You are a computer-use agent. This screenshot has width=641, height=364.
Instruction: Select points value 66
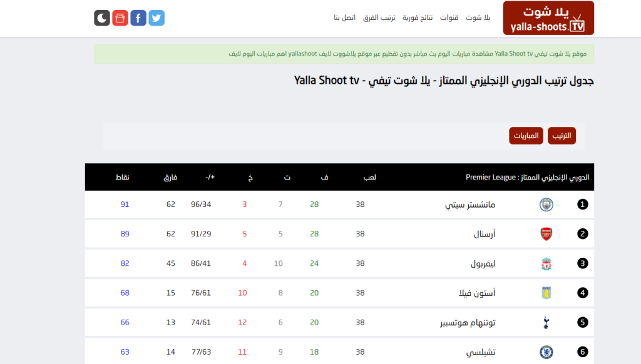pyautogui.click(x=125, y=322)
